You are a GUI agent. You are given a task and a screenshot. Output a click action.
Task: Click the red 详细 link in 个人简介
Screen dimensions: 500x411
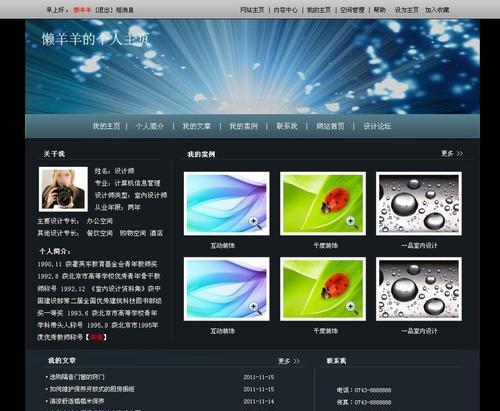click(96, 337)
